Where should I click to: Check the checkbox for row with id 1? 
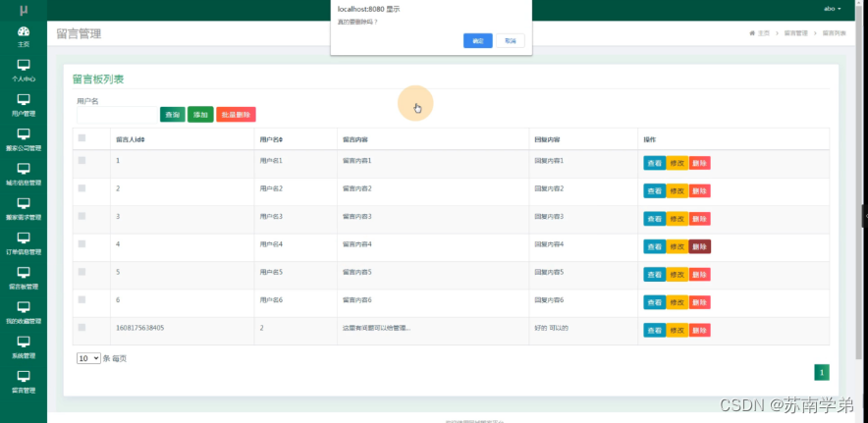pos(81,160)
